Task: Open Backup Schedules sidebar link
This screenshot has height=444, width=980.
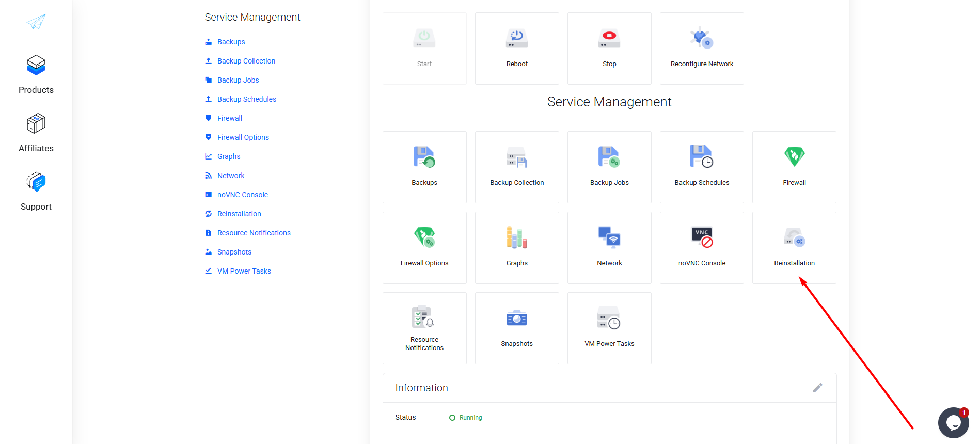Action: click(x=247, y=99)
